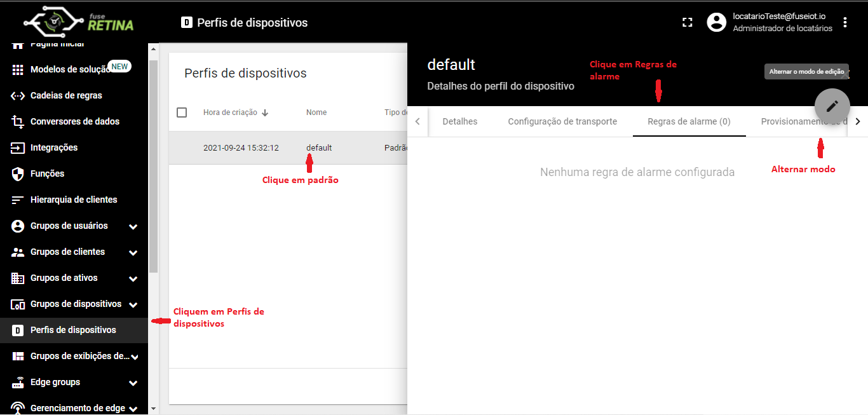Click the Grupos de clientes people icon

point(18,252)
